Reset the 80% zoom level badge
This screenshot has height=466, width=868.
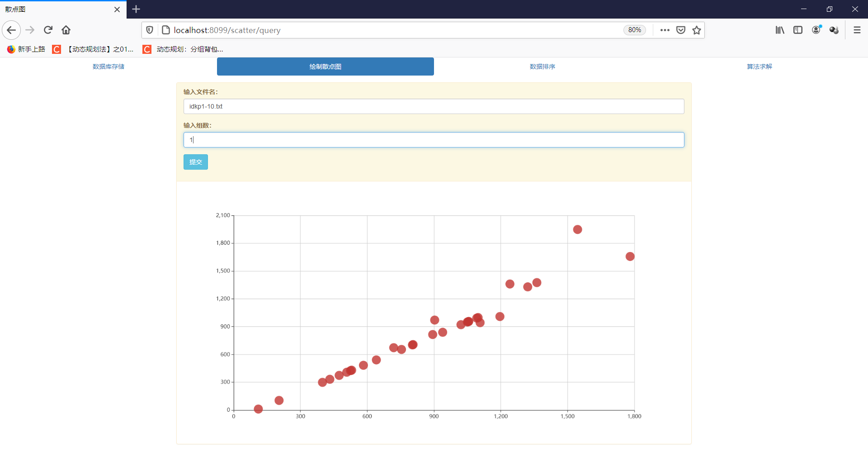pos(635,30)
